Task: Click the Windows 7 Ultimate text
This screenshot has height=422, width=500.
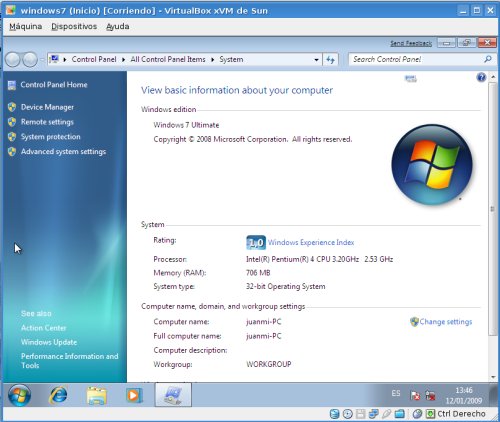Action: point(186,125)
